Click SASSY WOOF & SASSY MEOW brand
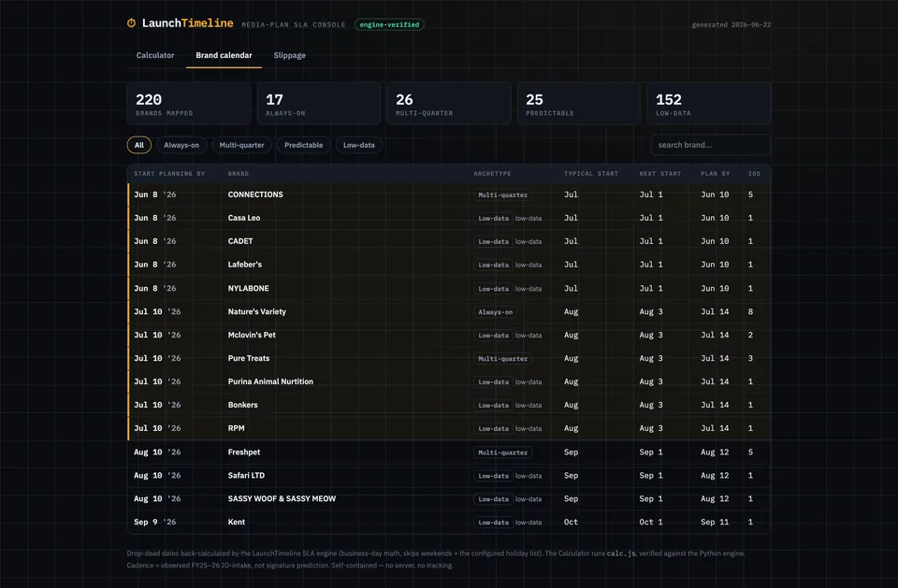This screenshot has width=898, height=588. [282, 498]
